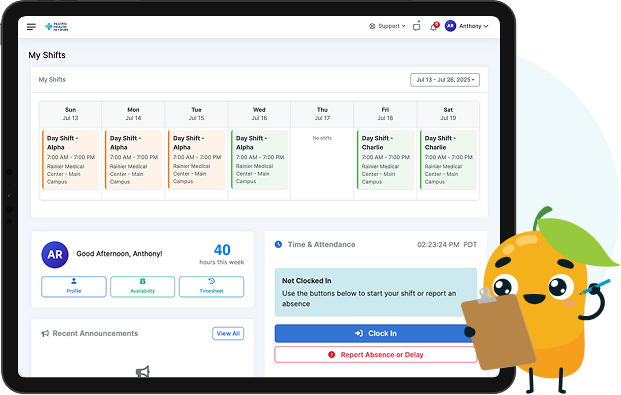Select the Sat Jul 19 column header

point(448,114)
